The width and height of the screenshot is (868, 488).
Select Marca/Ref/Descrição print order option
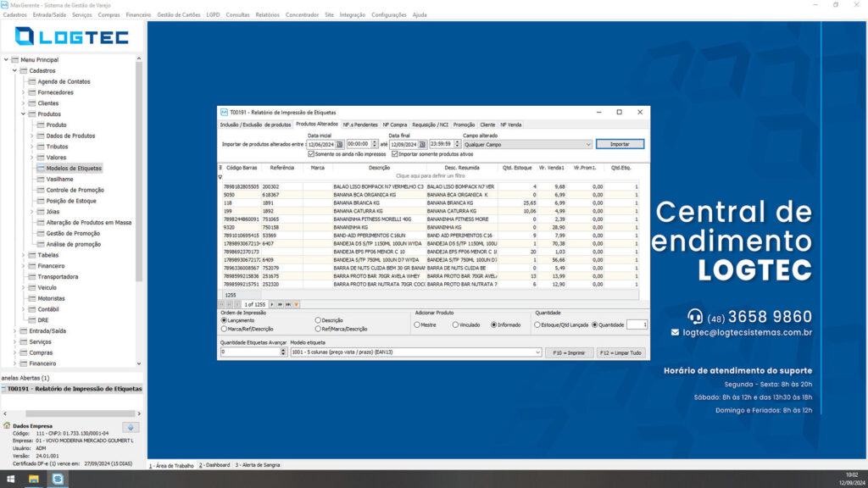[224, 330]
